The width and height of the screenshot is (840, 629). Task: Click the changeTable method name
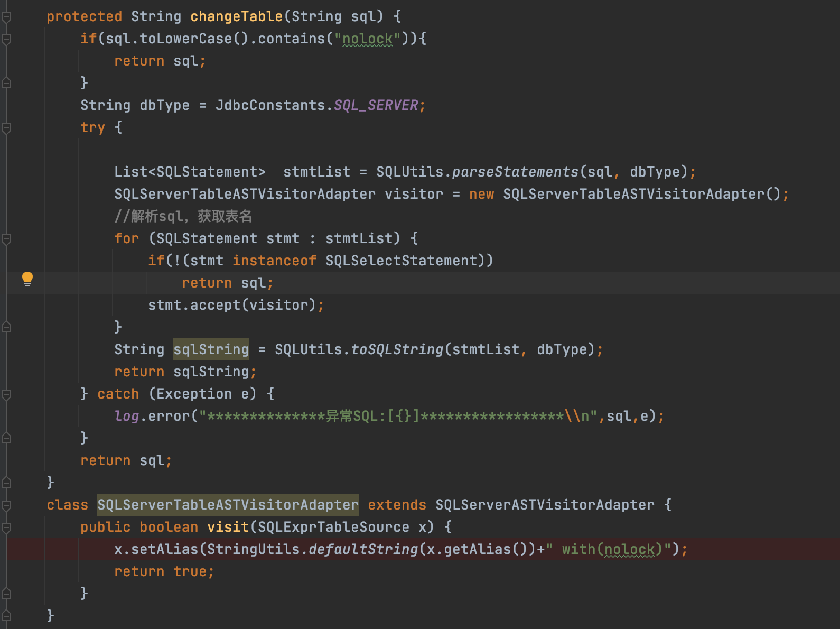tap(236, 16)
